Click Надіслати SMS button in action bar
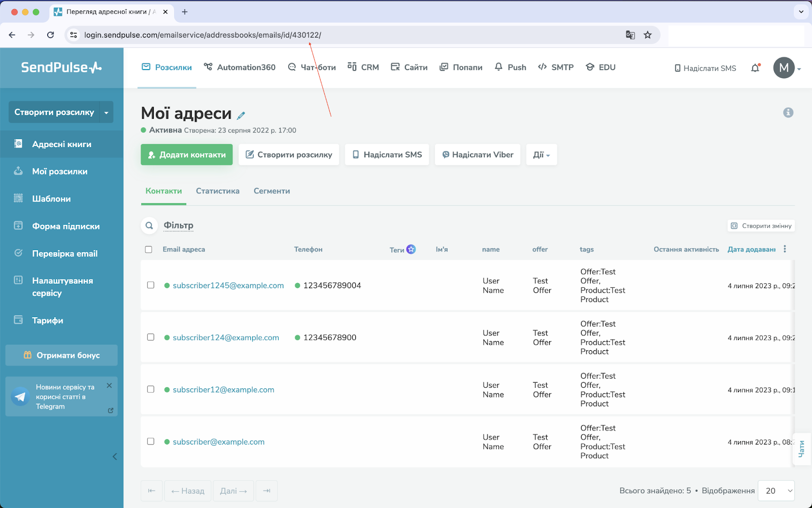Screen dimensions: 812x508 tap(387, 155)
